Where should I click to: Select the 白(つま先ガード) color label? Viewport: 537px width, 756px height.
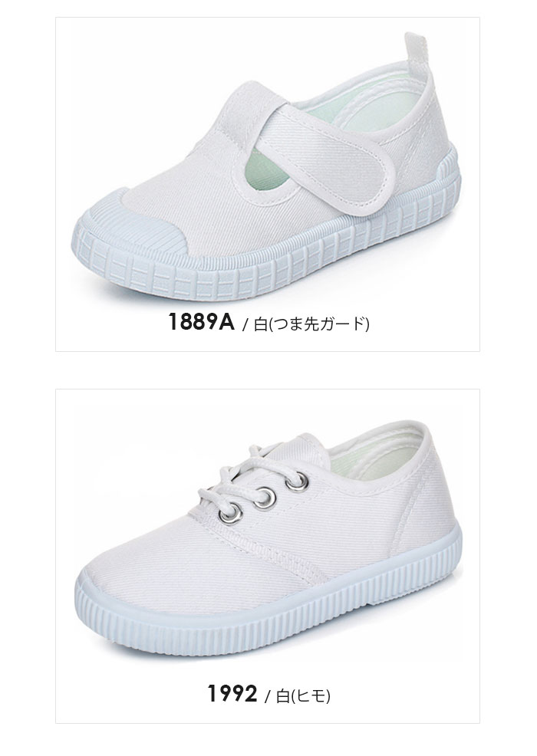pos(311,324)
